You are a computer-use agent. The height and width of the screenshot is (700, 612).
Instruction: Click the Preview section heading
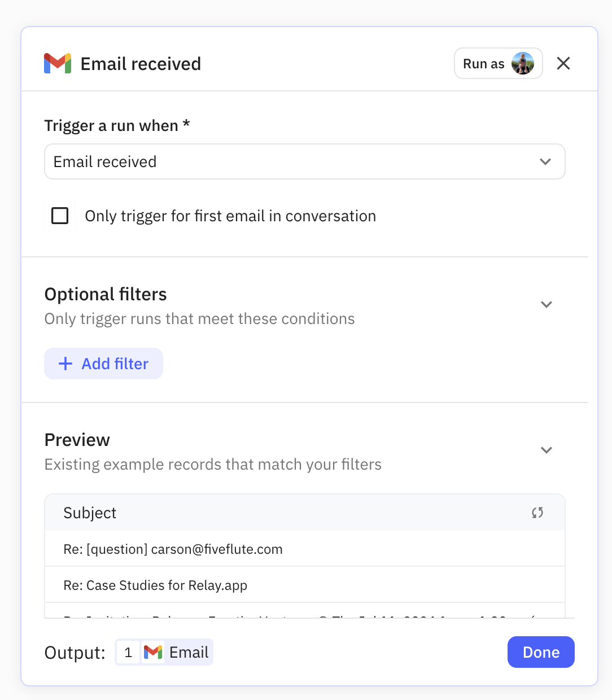coord(77,440)
